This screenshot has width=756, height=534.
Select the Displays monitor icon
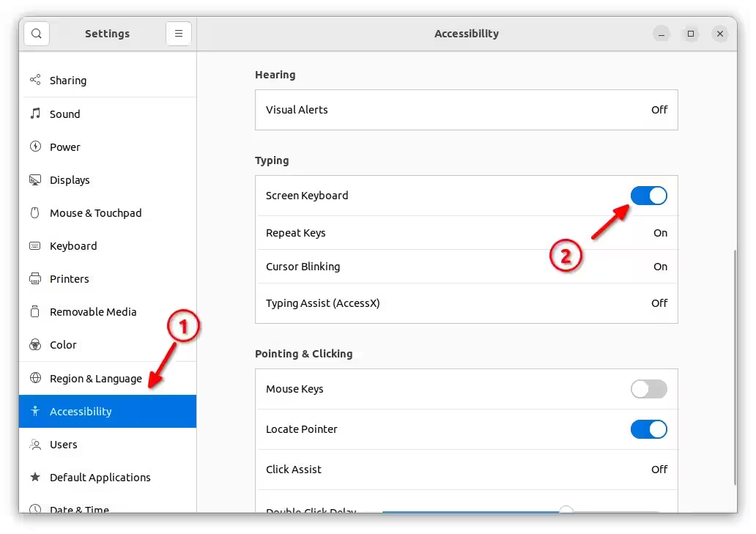click(35, 179)
